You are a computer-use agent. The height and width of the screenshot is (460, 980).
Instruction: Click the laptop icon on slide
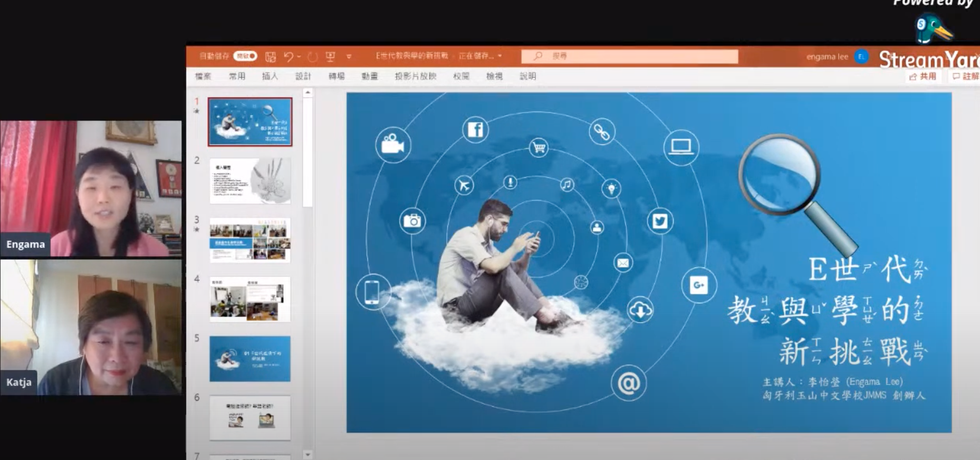point(681,147)
